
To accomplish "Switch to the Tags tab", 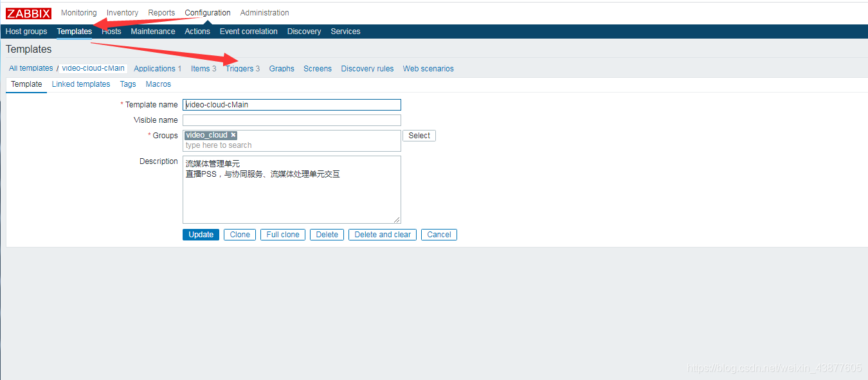I will pyautogui.click(x=128, y=84).
